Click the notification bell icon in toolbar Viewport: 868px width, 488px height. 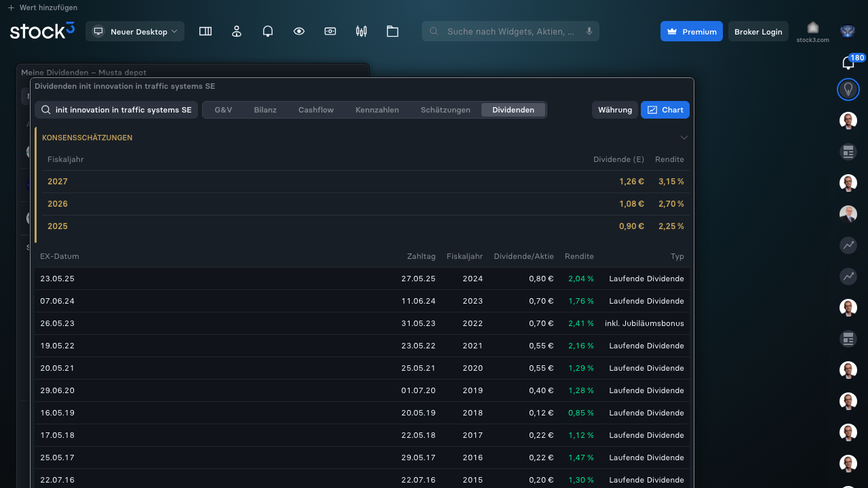pyautogui.click(x=268, y=31)
